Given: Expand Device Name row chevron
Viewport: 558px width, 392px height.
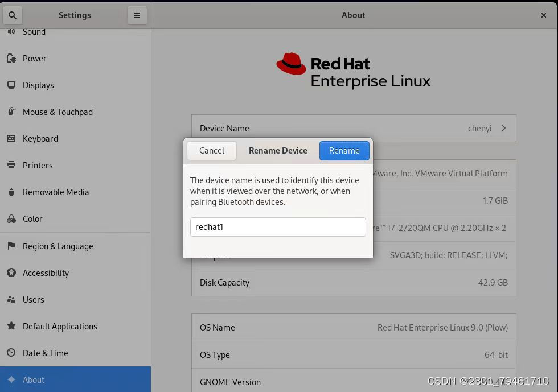Looking at the screenshot, I should click(x=503, y=128).
